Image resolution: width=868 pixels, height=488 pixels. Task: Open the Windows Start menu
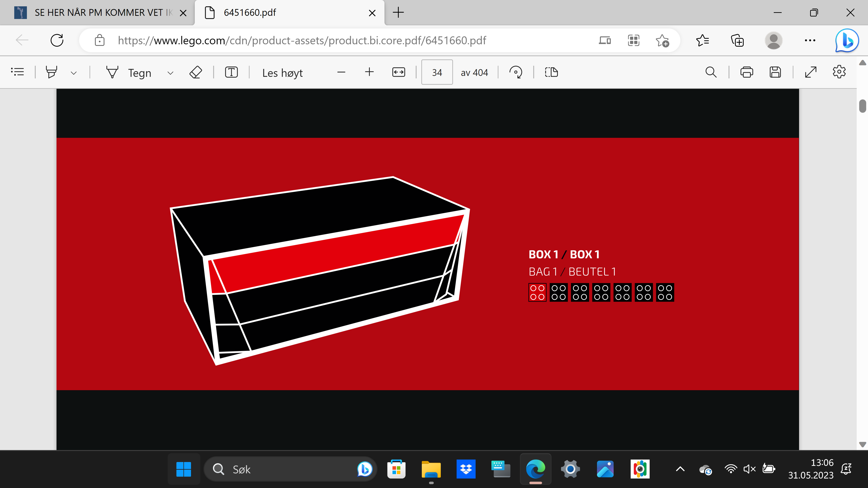pos(184,469)
